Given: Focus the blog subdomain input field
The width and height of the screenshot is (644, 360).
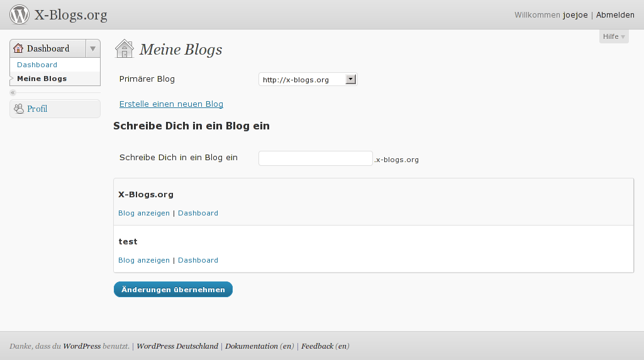Looking at the screenshot, I should [x=316, y=158].
